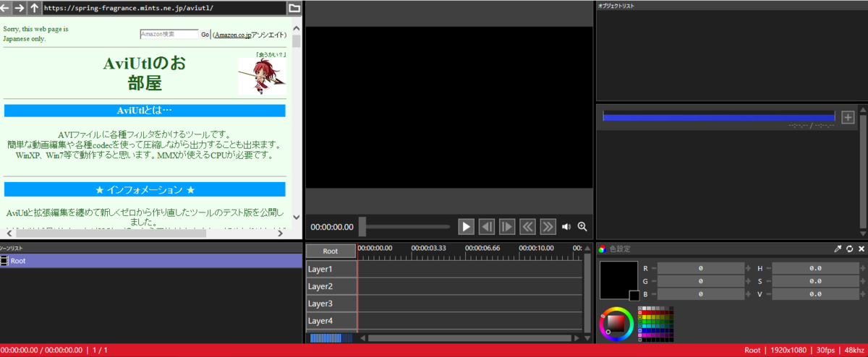Select the Root scene in scene list
This screenshot has width=868, height=357.
pyautogui.click(x=151, y=261)
